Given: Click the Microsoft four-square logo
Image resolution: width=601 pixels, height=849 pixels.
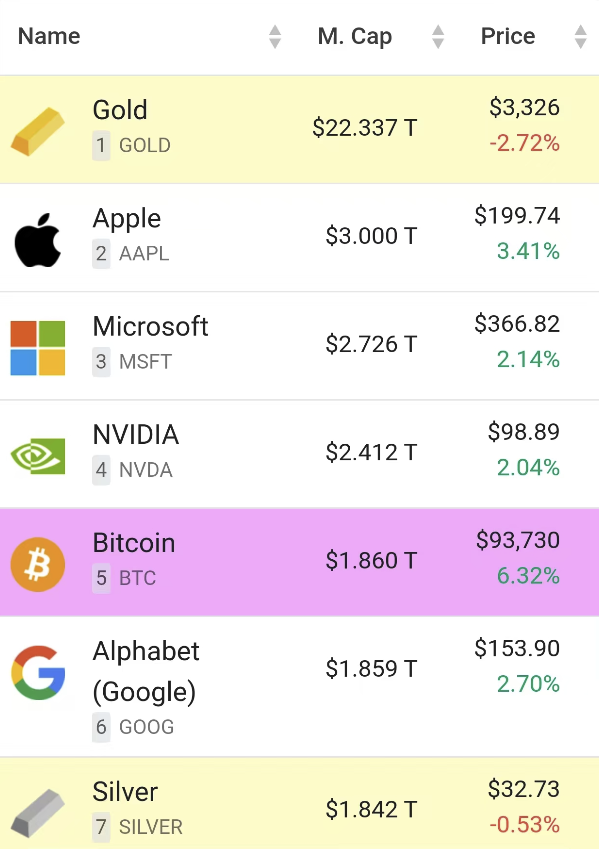Looking at the screenshot, I should (x=38, y=348).
